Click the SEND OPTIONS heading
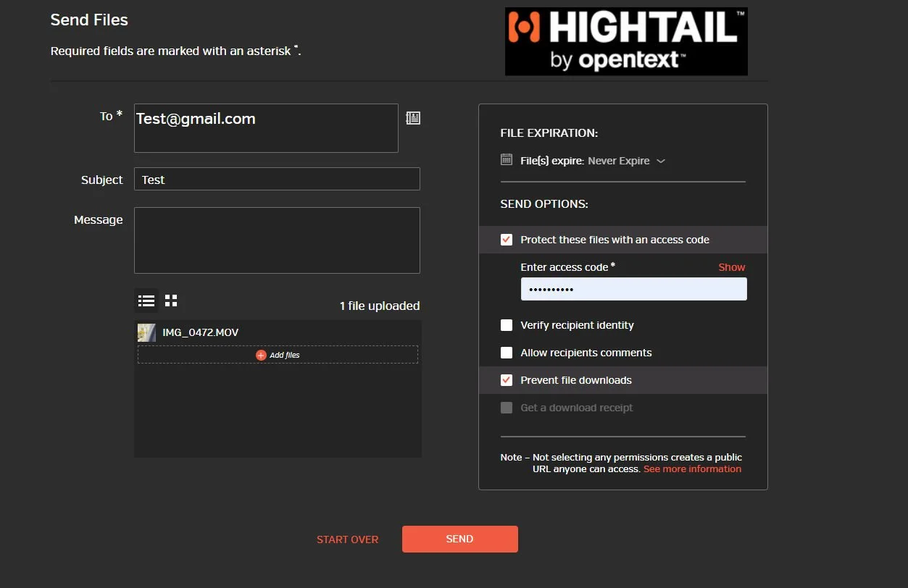This screenshot has width=908, height=588. [x=544, y=204]
